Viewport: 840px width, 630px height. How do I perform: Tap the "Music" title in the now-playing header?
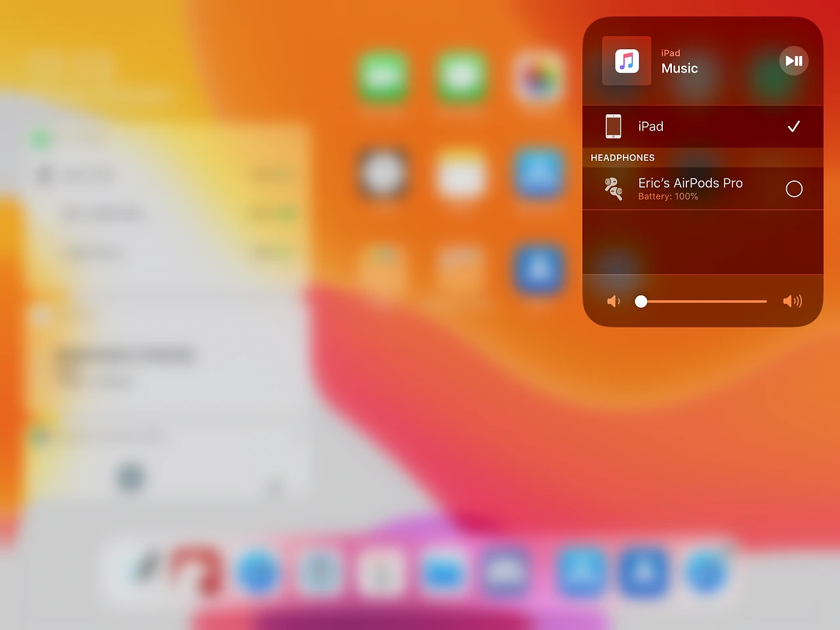[680, 68]
